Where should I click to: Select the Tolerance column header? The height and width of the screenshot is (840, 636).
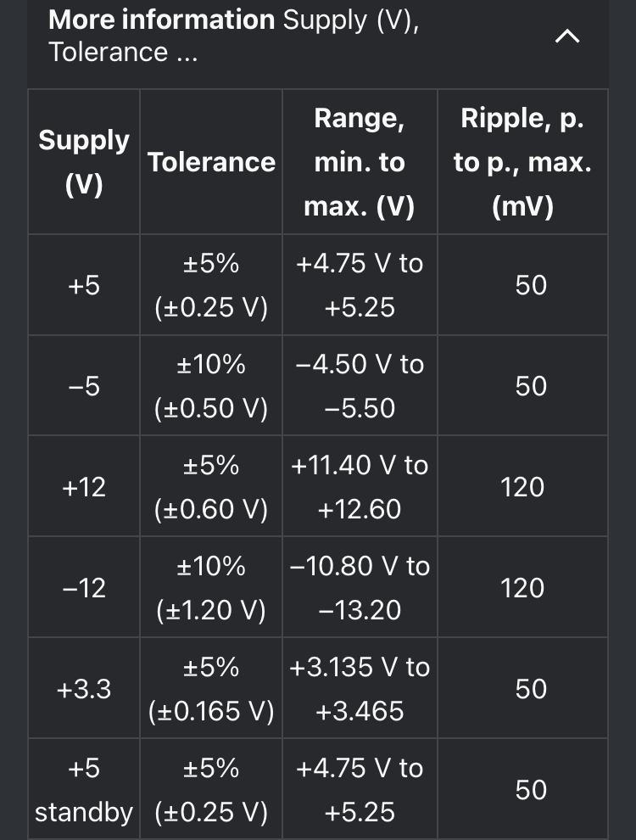pos(211,162)
